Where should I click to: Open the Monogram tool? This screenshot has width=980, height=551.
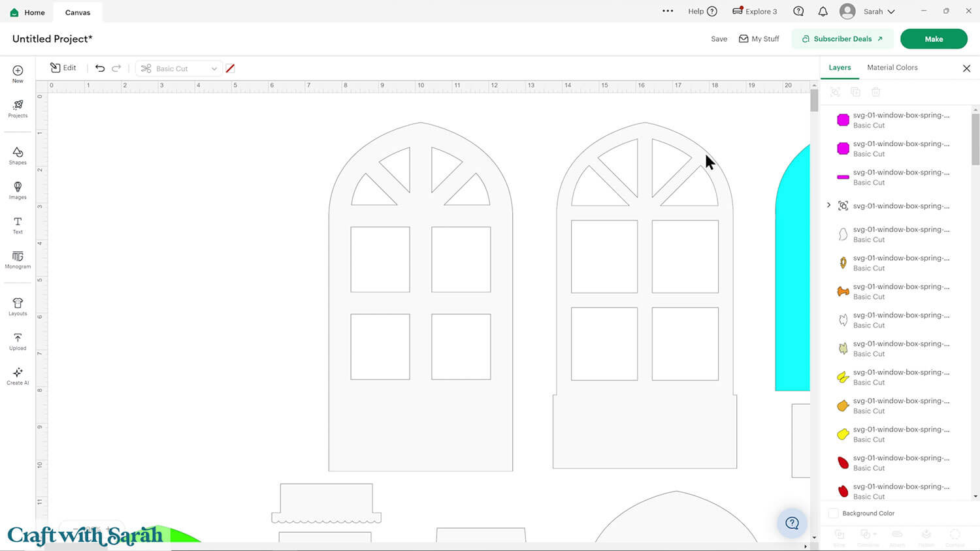pyautogui.click(x=18, y=259)
